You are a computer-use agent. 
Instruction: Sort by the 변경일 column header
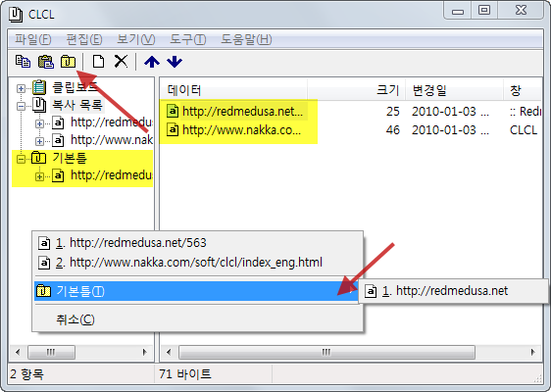click(454, 90)
